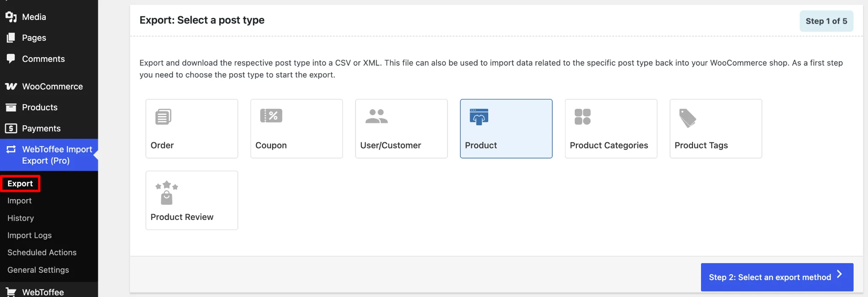The height and width of the screenshot is (297, 868).
Task: Click the Payments dollar icon
Action: tap(11, 128)
